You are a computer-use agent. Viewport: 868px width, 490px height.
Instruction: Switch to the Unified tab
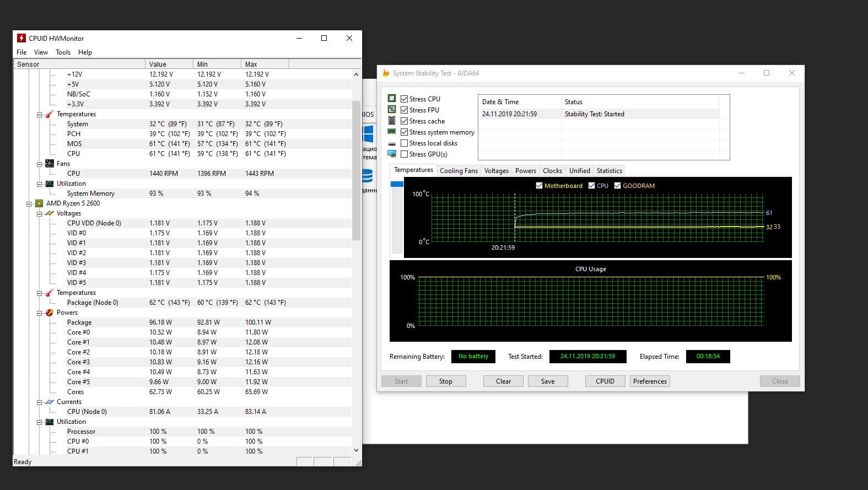[579, 171]
